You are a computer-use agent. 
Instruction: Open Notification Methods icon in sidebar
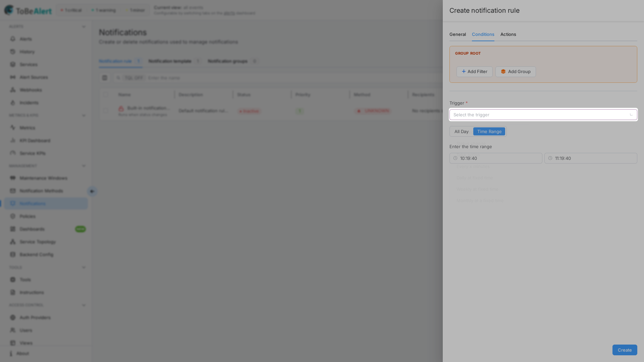click(x=13, y=191)
